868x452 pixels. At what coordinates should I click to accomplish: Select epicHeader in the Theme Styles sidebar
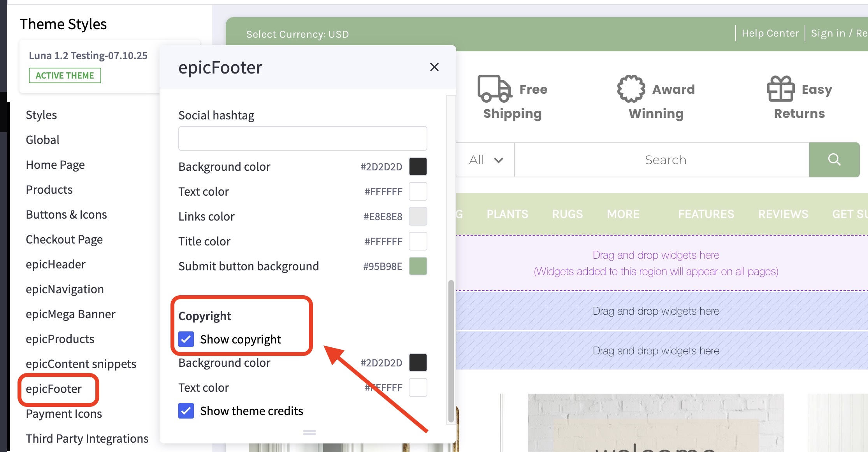pos(56,264)
